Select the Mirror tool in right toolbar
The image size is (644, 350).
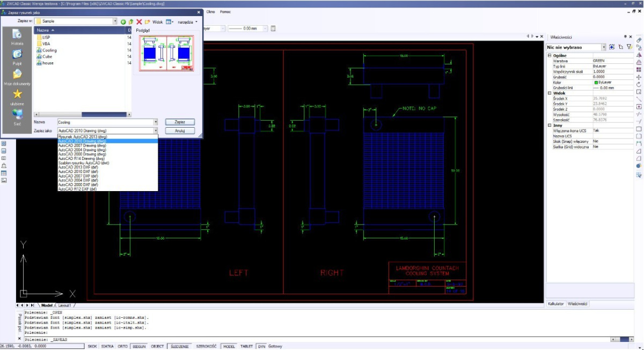[639, 55]
